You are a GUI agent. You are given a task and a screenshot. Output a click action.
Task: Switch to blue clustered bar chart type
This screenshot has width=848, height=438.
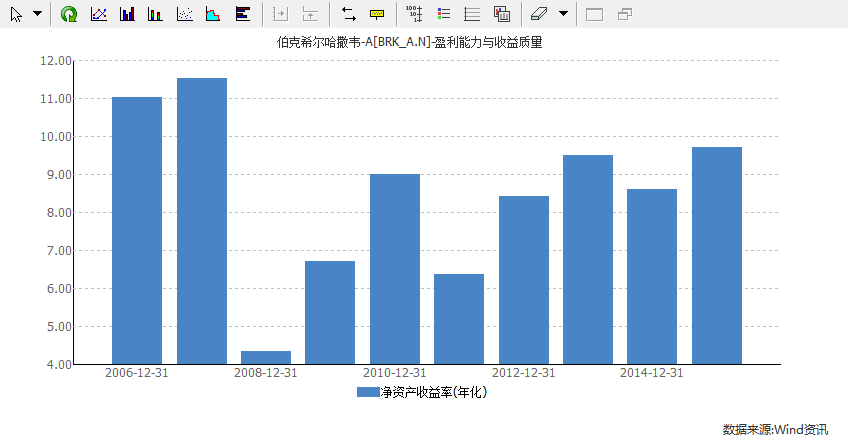coord(127,14)
